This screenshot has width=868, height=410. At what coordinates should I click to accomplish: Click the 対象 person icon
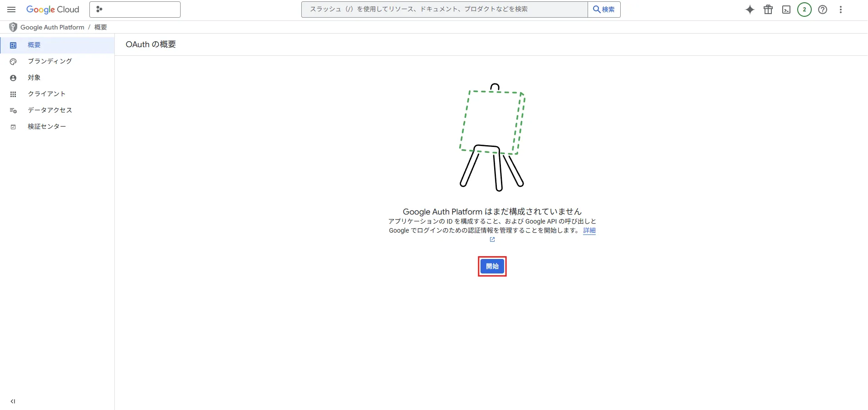point(13,78)
